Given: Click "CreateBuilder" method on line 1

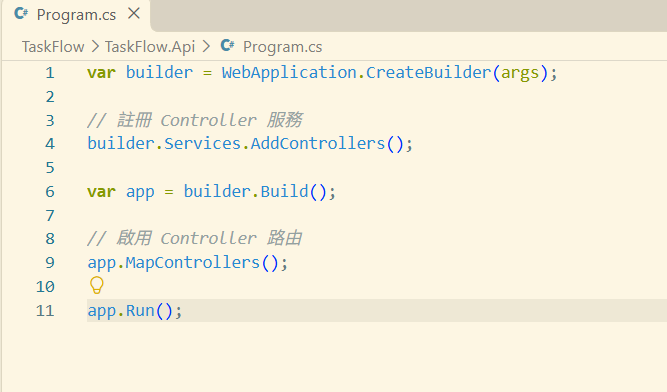Looking at the screenshot, I should [428, 73].
